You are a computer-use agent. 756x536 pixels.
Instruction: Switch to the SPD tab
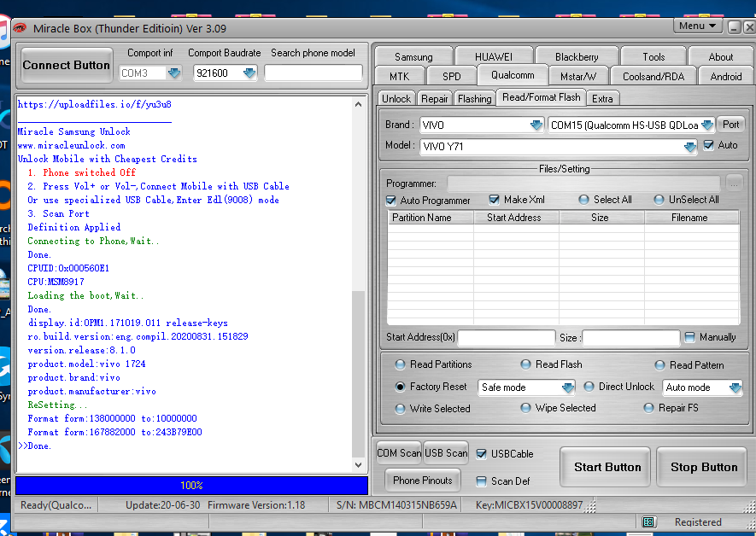451,76
